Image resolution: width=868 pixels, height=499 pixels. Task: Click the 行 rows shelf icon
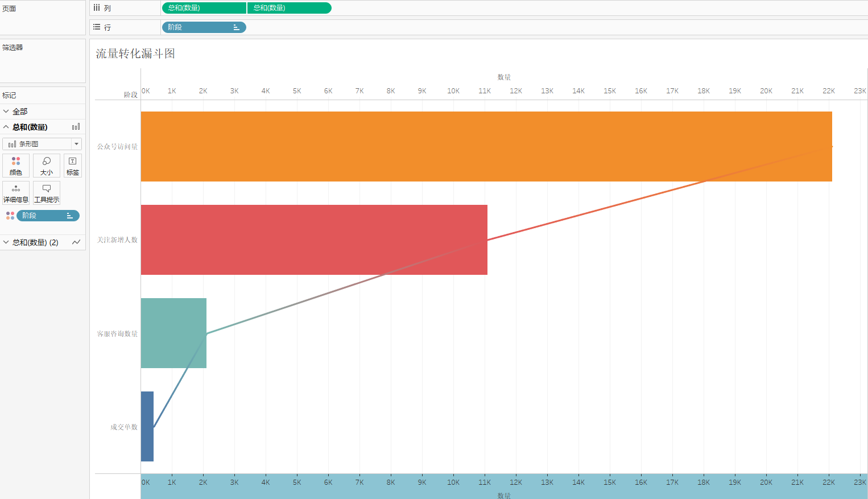click(97, 27)
